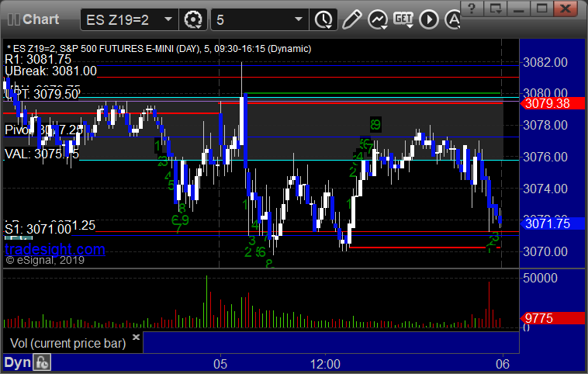The image size is (588, 374).
Task: Click the window pop-out icon
Action: pos(495,9)
